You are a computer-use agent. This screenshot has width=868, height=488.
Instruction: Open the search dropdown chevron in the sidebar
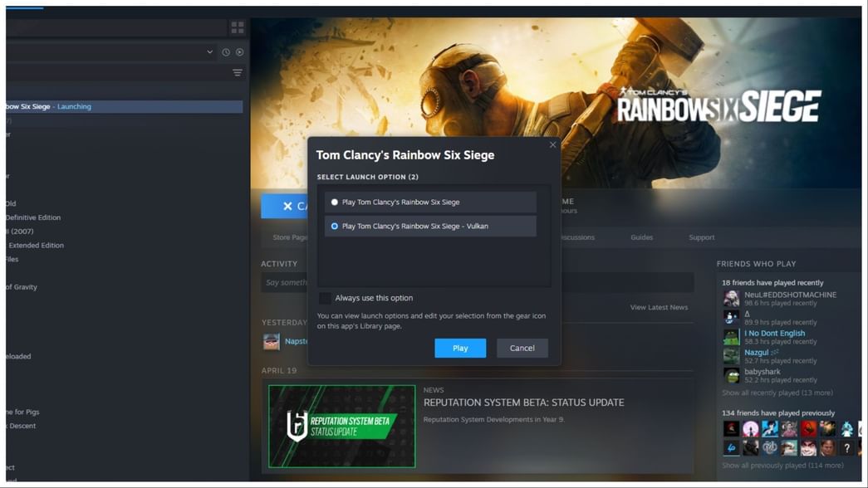pyautogui.click(x=209, y=52)
